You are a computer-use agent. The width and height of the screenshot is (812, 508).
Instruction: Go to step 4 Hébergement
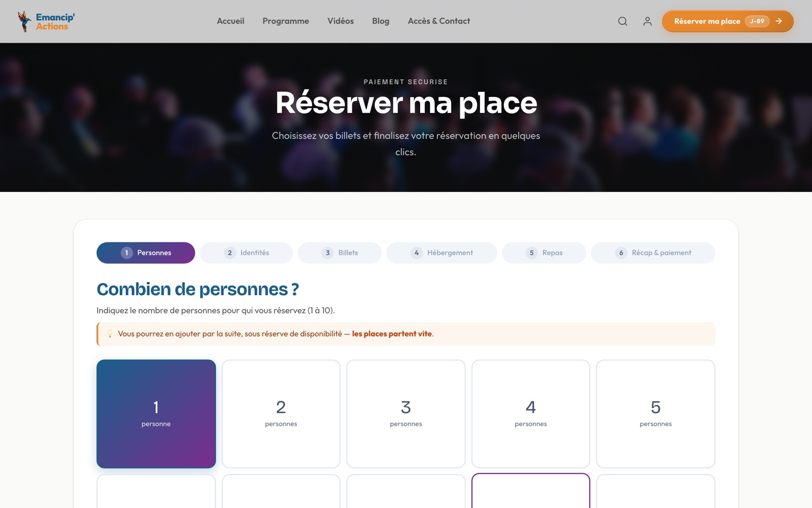click(442, 253)
